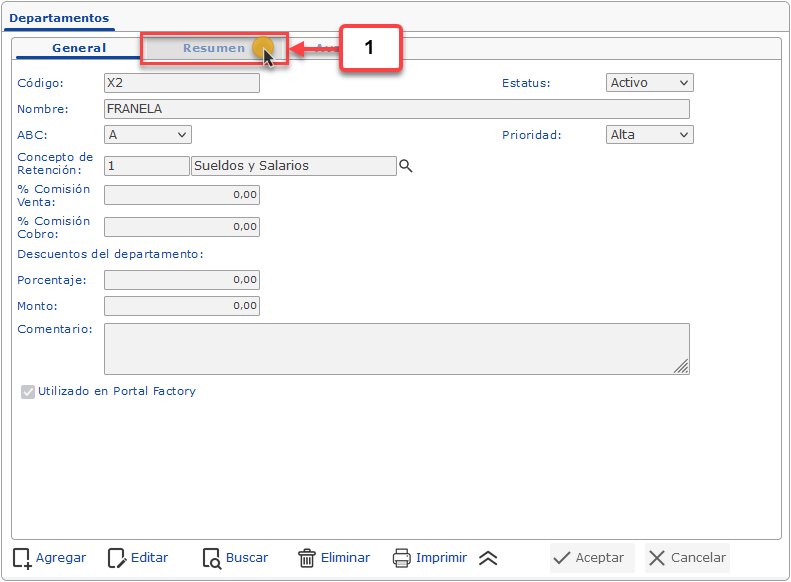Open the Prioridad dropdown
The width and height of the screenshot is (791, 582).
click(x=649, y=135)
